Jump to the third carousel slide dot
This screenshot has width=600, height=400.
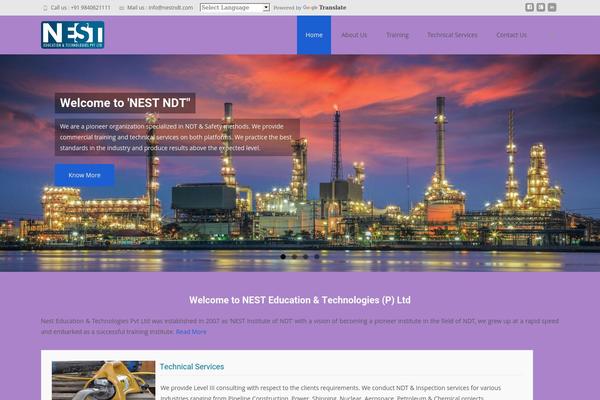click(x=305, y=256)
